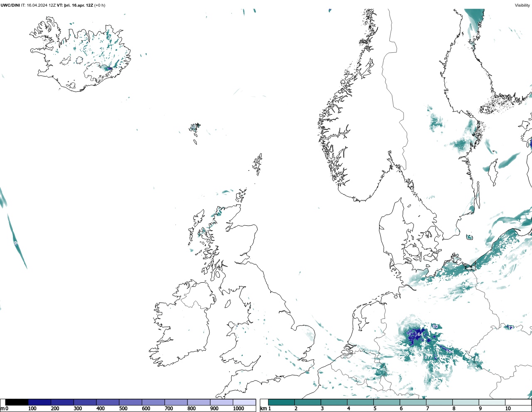Click the 'Visibility' title in the corner
Screen dimensions: 532x412
(522, 5)
